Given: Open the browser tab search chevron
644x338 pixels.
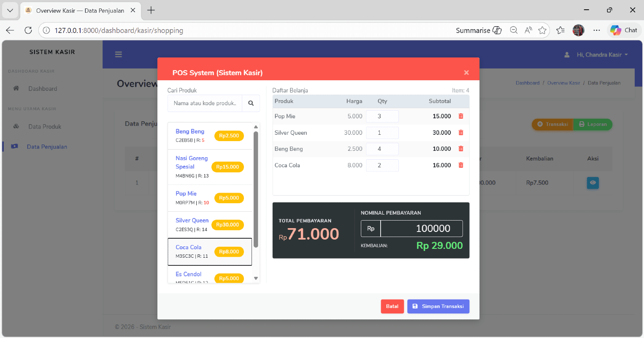Looking at the screenshot, I should click(10, 11).
